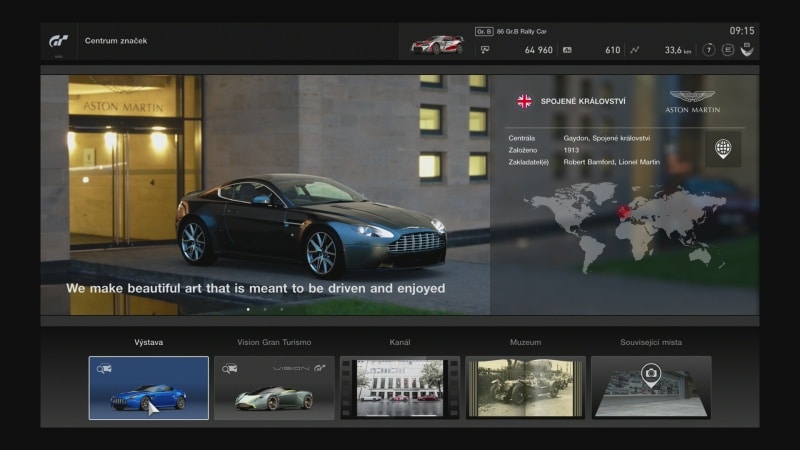Select the second slideshow page dot
Image resolution: width=800 pixels, height=450 pixels.
pos(265,309)
